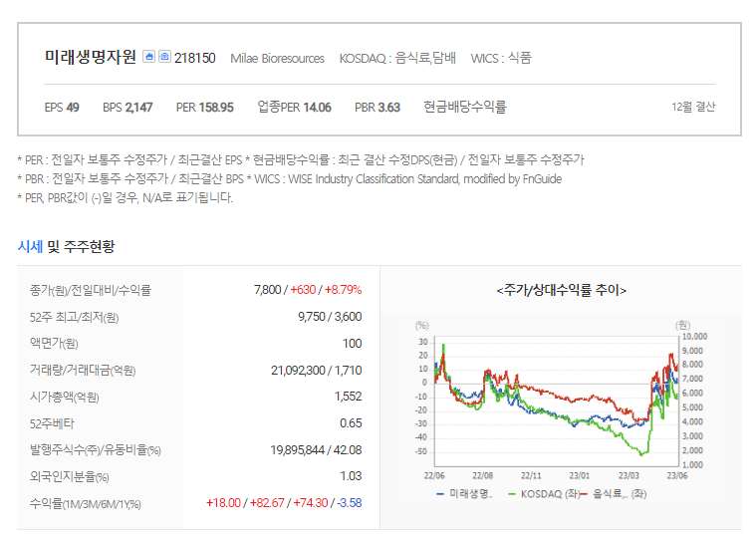Click the 시세 및 주주현황 section heading
The height and width of the screenshot is (537, 756).
66,246
